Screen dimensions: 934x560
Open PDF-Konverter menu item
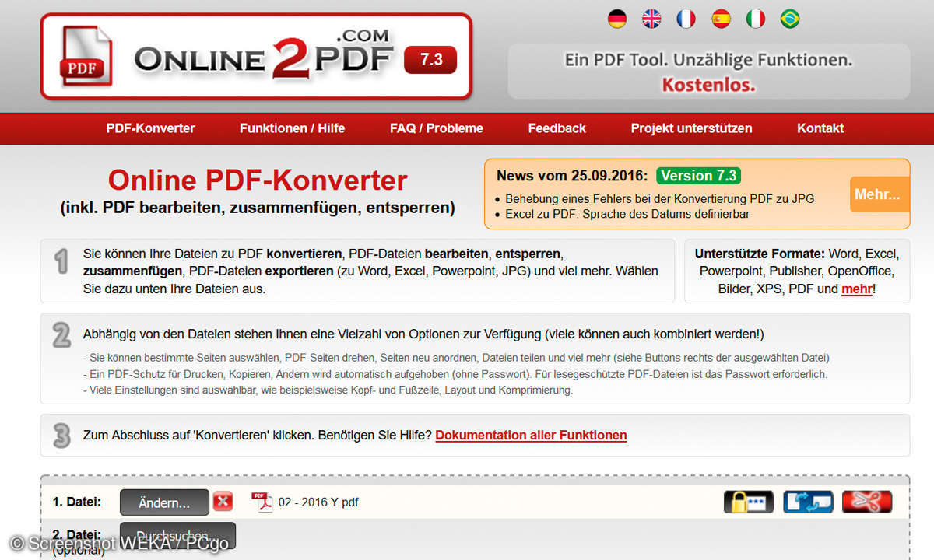[x=151, y=128]
